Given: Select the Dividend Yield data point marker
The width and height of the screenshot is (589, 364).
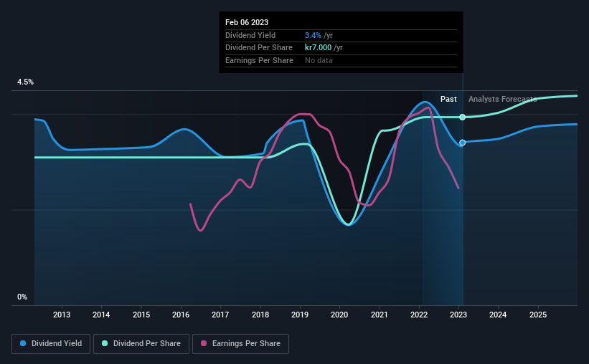Looking at the screenshot, I should pos(463,143).
